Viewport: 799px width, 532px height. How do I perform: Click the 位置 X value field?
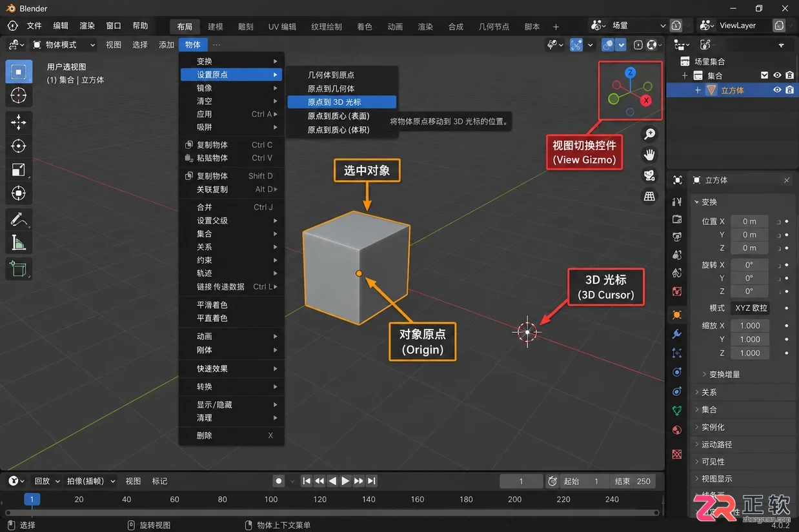point(749,221)
